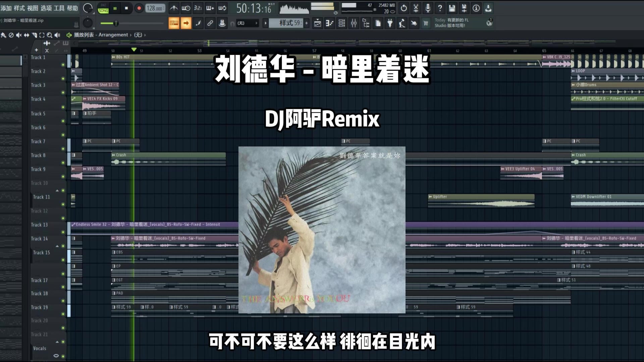Toggle PAT/SONG mode switch
This screenshot has height=362, width=644.
(103, 8)
